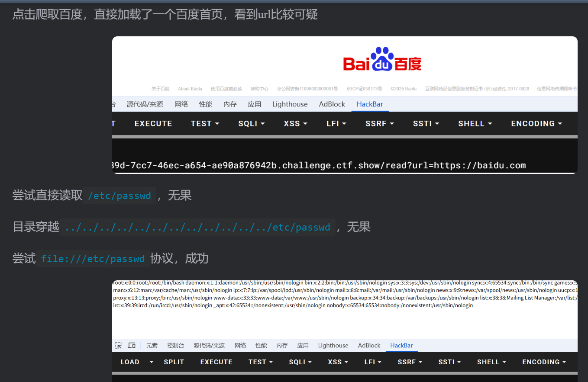
Task: Expand SHELL menu in the Baidu screenshot HackBar
Action: pyautogui.click(x=475, y=123)
